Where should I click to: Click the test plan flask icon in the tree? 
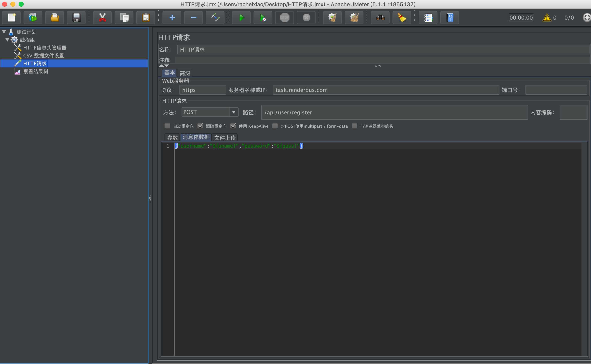coord(11,32)
